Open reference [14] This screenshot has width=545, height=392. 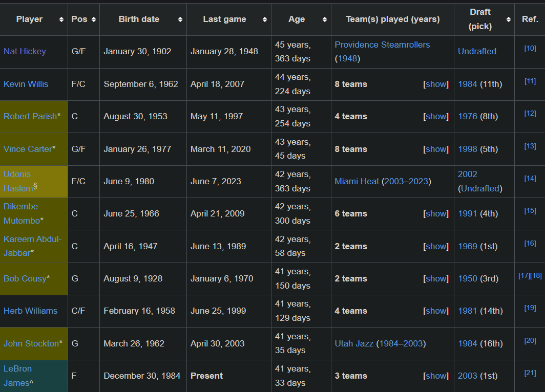point(530,179)
